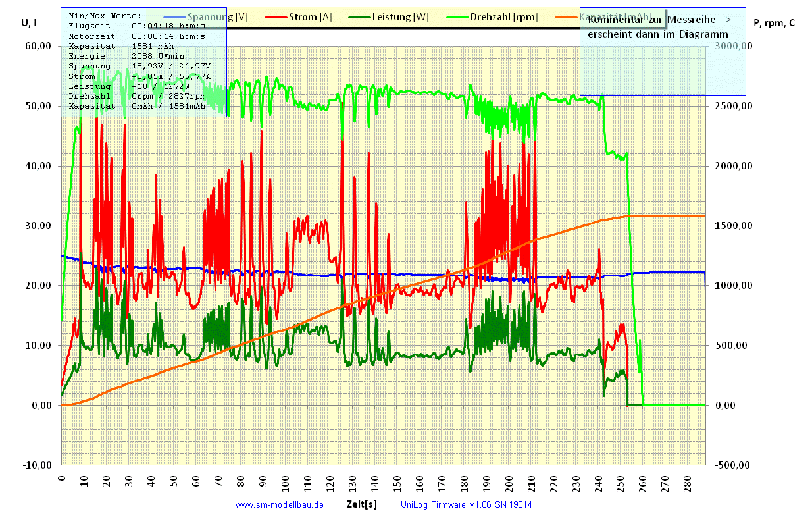Select the Zeit[s] axis title
The image size is (812, 526).
(362, 504)
